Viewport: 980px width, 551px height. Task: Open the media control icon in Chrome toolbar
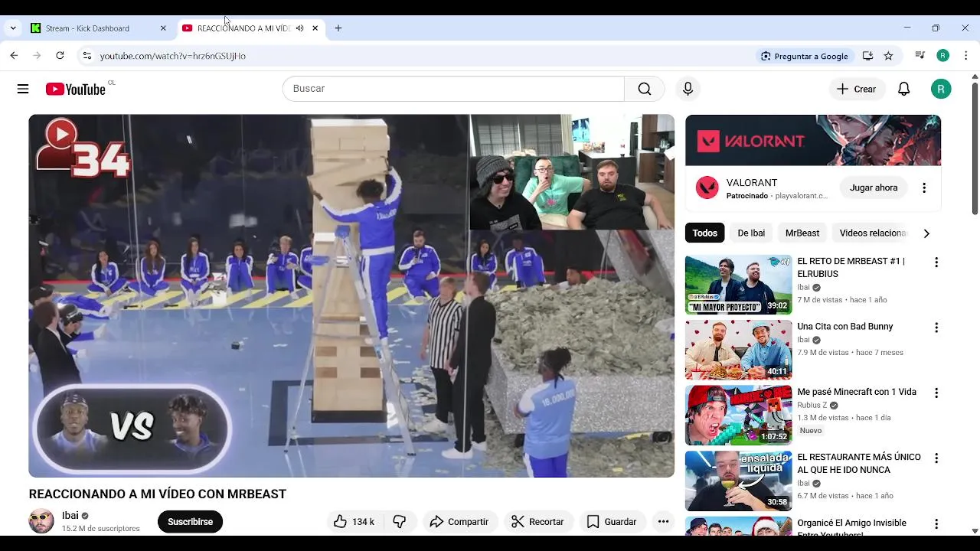(920, 56)
